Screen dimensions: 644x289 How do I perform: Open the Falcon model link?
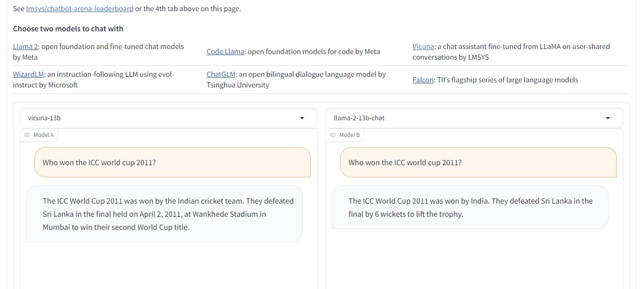click(423, 80)
